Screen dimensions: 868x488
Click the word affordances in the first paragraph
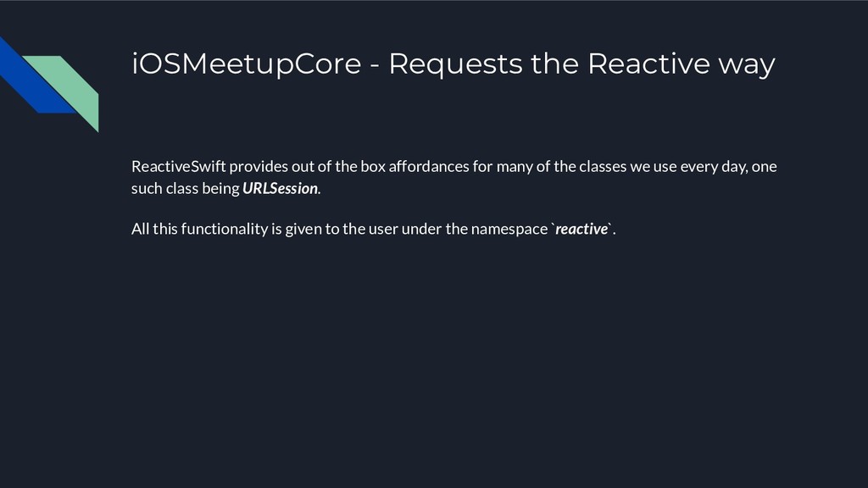point(429,167)
